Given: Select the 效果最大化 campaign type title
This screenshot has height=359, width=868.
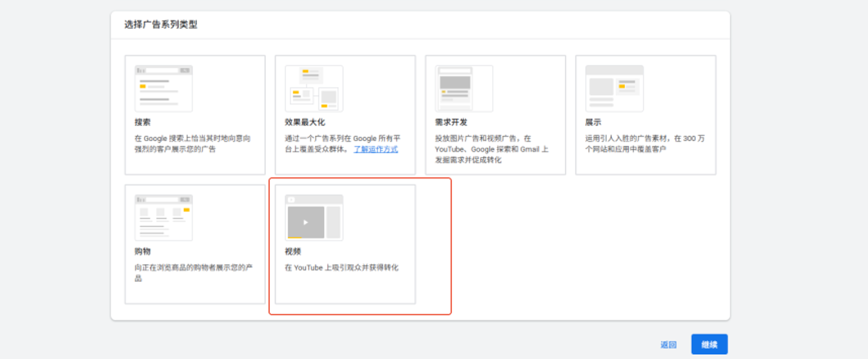Looking at the screenshot, I should tap(305, 123).
